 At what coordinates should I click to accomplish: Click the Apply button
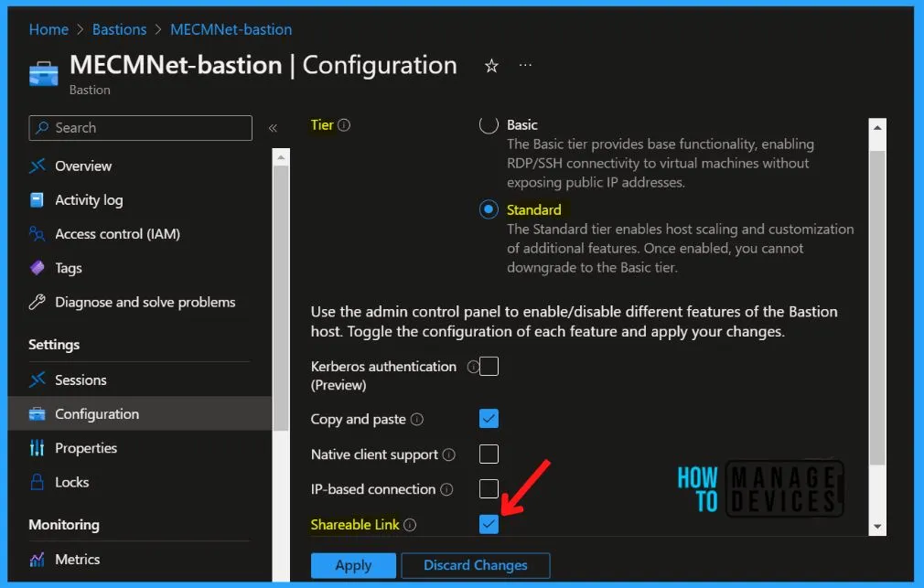[353, 566]
